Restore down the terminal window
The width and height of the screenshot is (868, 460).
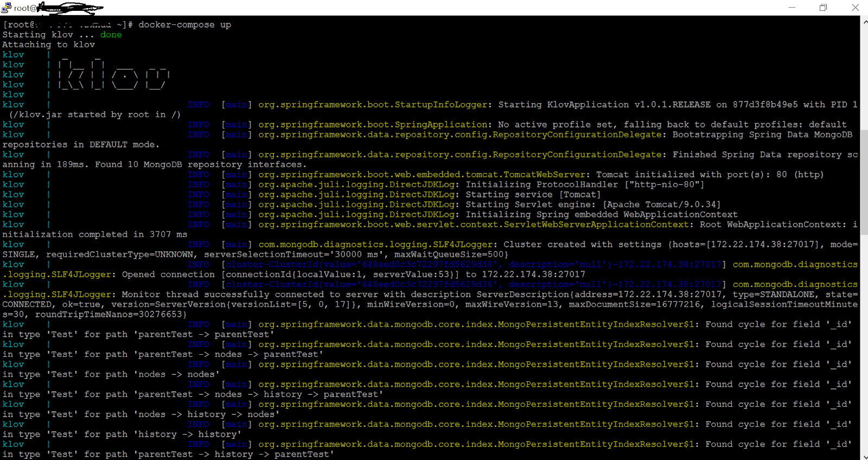(823, 8)
